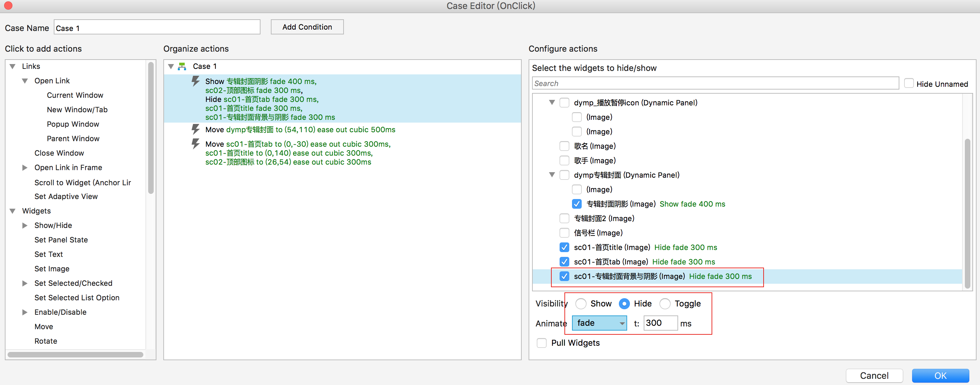Collapse the Case 1 node
Viewport: 980px width, 385px height.
tap(171, 66)
